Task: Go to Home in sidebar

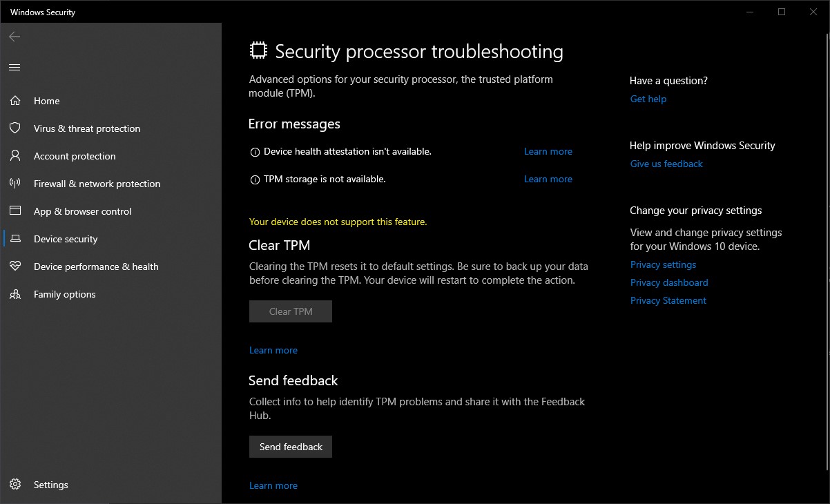Action: coord(110,101)
